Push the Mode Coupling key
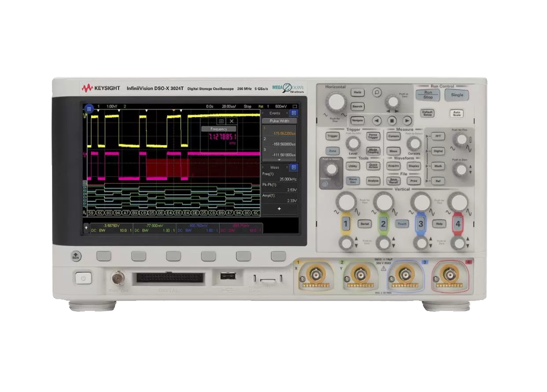Viewport: 547px width, 392px height. [373, 151]
